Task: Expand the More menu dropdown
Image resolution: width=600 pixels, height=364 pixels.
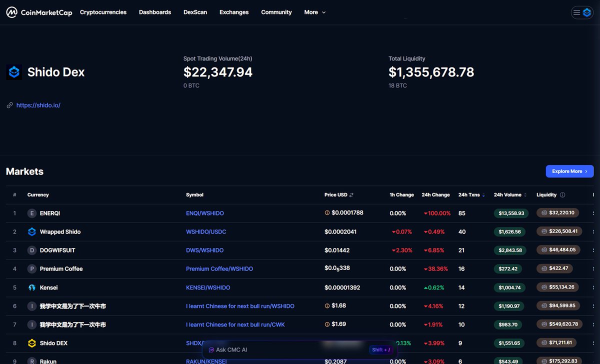Action: [x=315, y=12]
